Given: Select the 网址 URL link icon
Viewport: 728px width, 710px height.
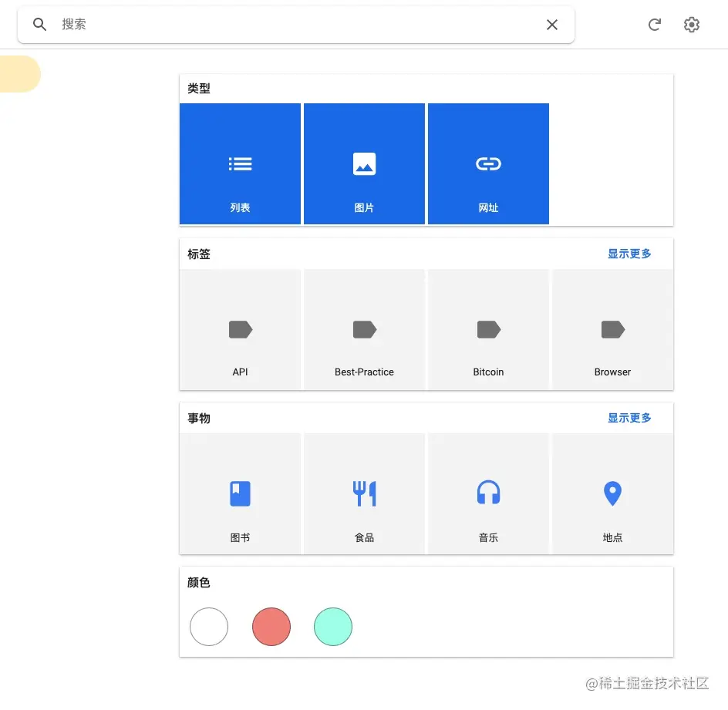Looking at the screenshot, I should point(488,163).
